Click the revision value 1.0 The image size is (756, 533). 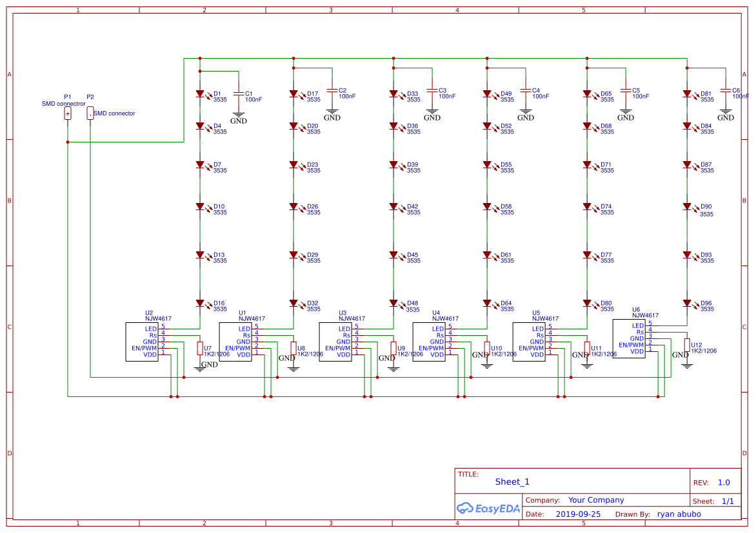point(723,482)
